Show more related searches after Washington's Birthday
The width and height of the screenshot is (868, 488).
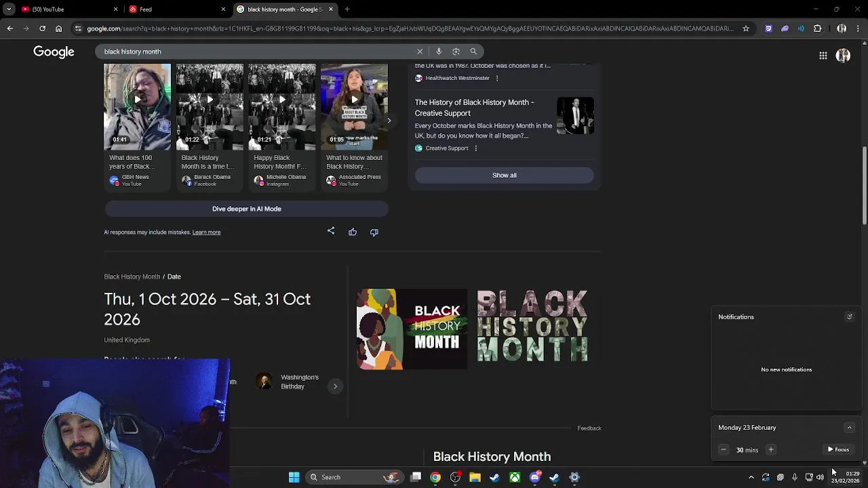[335, 386]
